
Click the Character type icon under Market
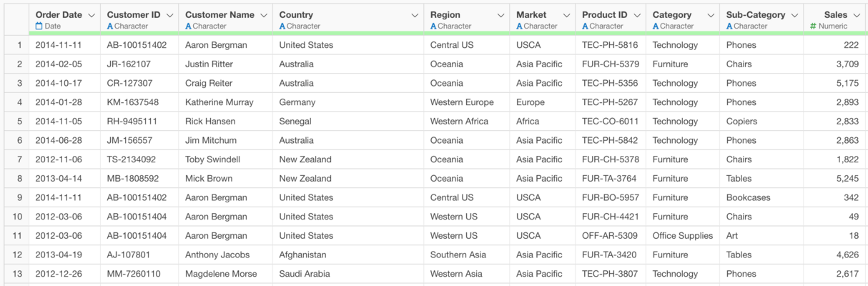point(519,26)
